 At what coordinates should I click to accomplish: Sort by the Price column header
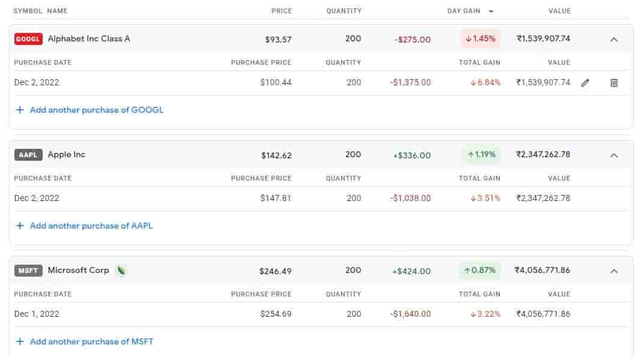281,11
